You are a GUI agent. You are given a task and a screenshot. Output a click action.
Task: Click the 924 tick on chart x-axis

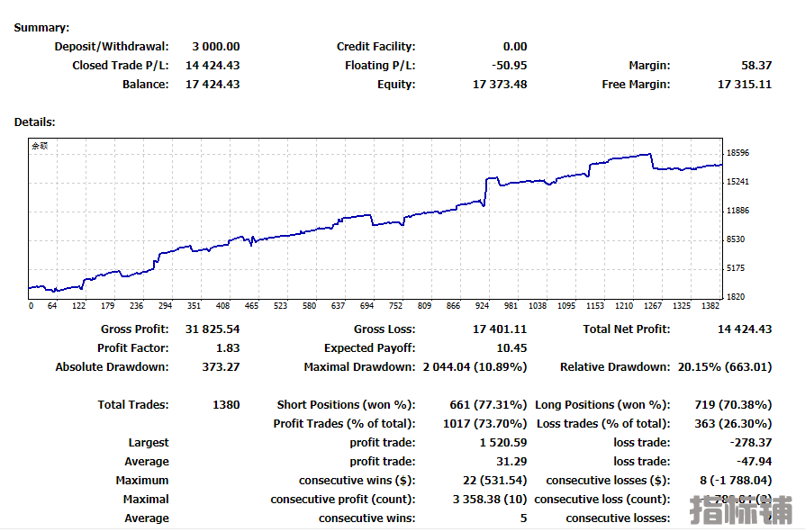pyautogui.click(x=482, y=306)
